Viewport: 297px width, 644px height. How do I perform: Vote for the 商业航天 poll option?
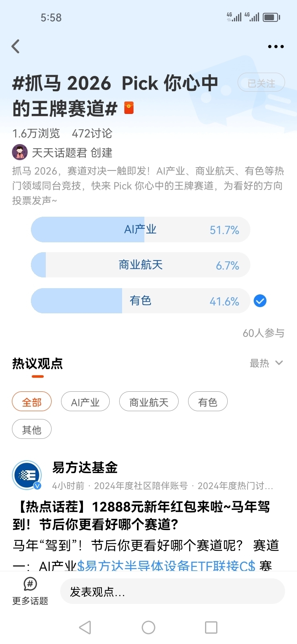pyautogui.click(x=140, y=265)
